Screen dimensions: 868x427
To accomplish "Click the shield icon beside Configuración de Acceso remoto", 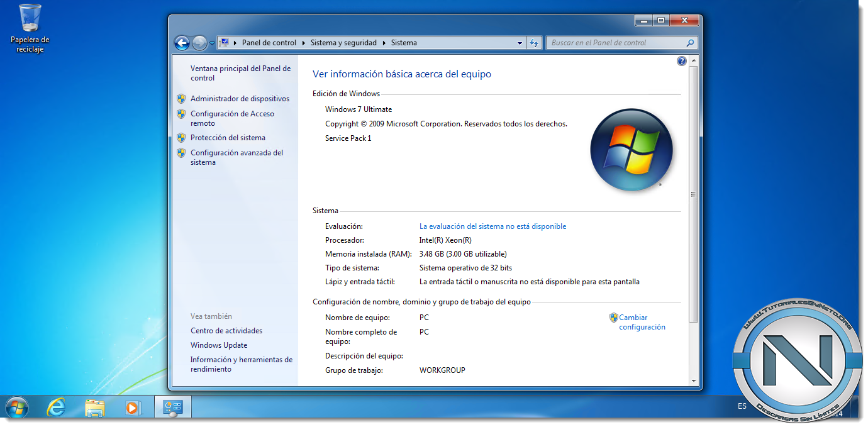I will pos(181,114).
